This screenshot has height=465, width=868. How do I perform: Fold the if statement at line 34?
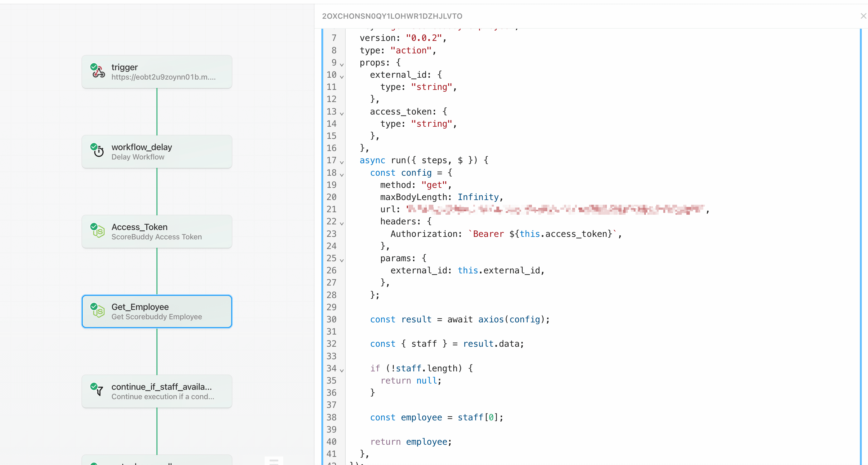tap(342, 370)
